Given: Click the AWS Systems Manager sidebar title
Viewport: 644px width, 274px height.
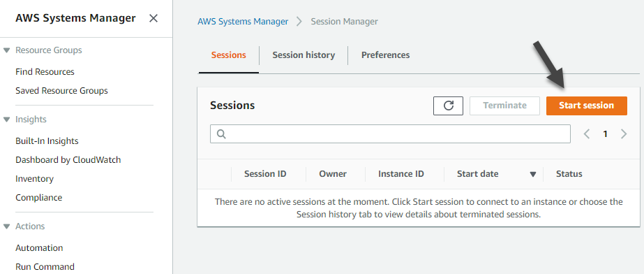Looking at the screenshot, I should click(75, 18).
